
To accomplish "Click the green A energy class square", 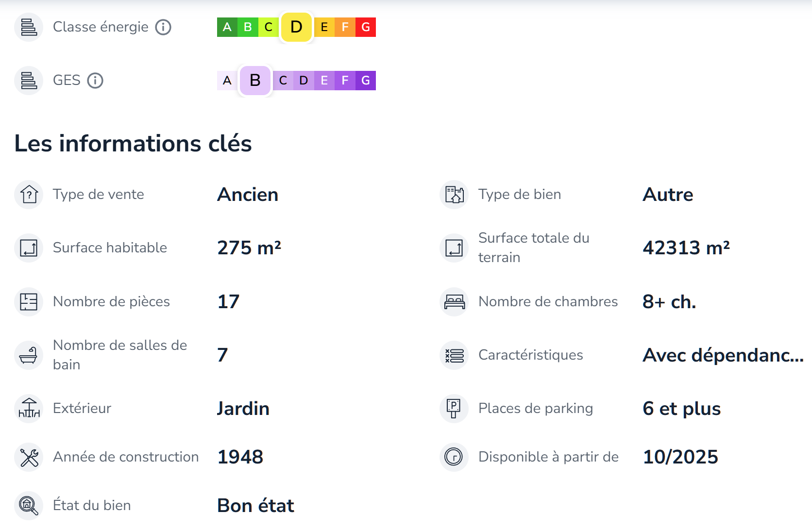I will click(227, 27).
